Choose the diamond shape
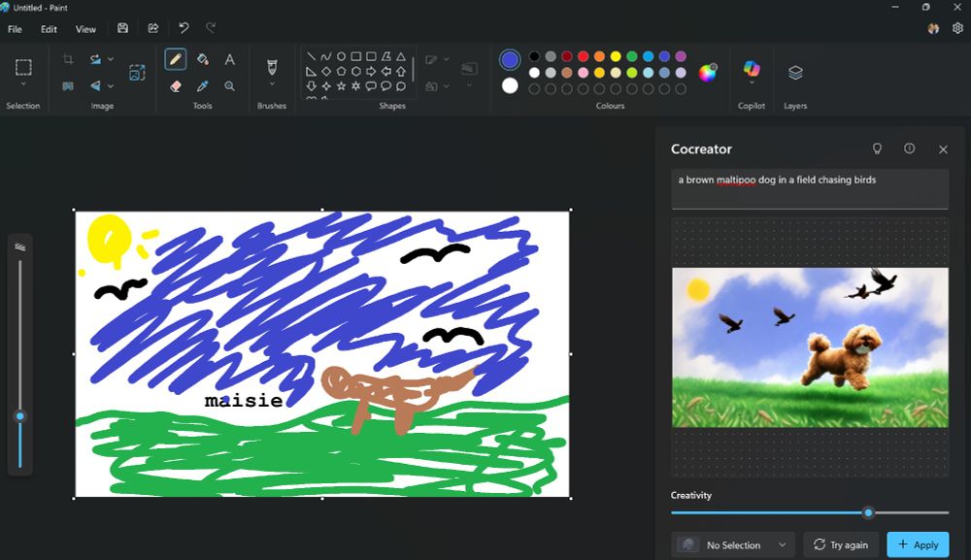Viewport: 971px width, 560px height. point(325,71)
